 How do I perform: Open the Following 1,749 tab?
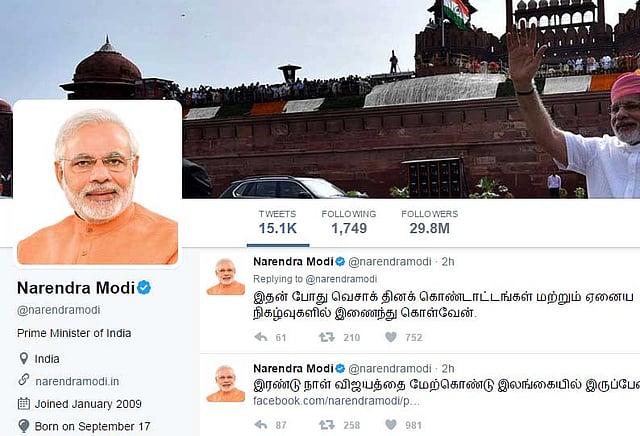point(349,222)
